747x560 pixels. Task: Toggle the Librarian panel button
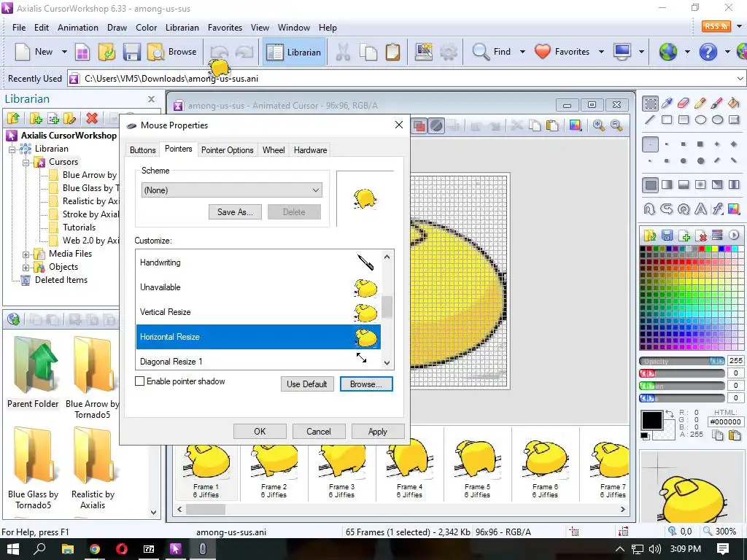coord(294,52)
